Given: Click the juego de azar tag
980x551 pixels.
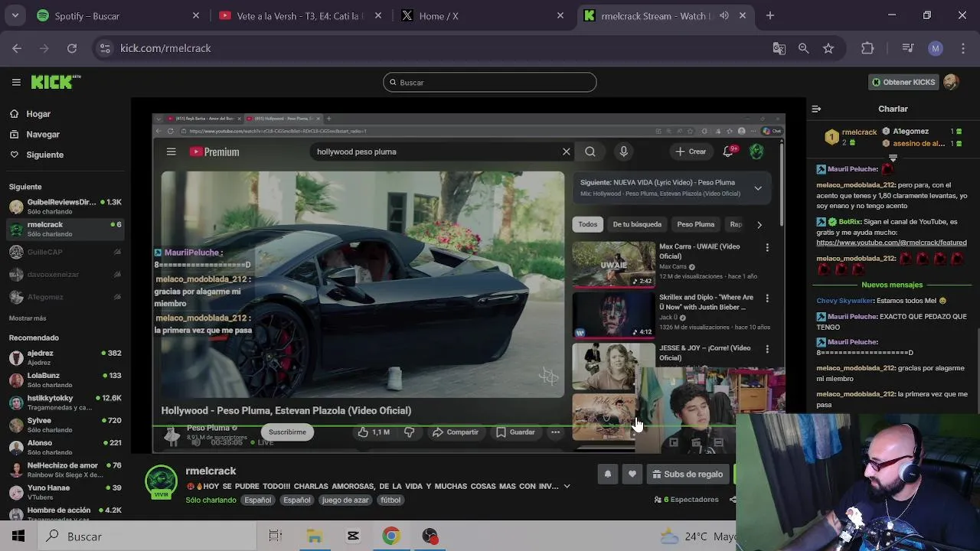Looking at the screenshot, I should click(x=345, y=500).
